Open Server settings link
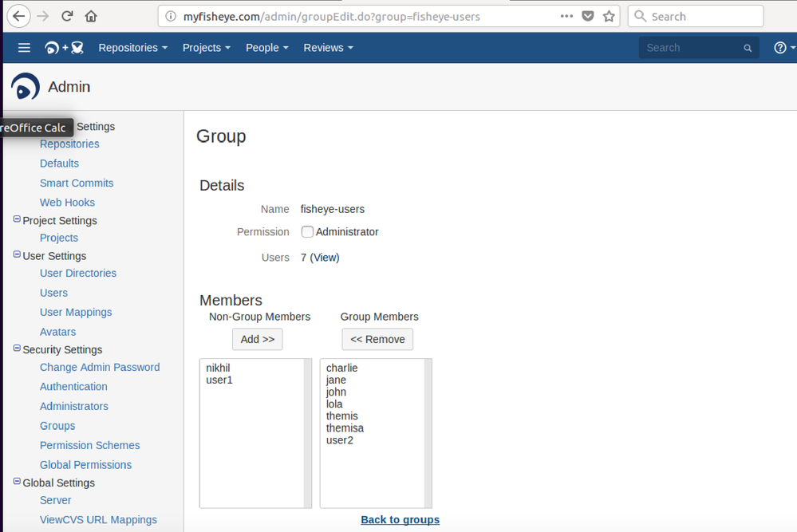Image resolution: width=797 pixels, height=532 pixels. 55,500
